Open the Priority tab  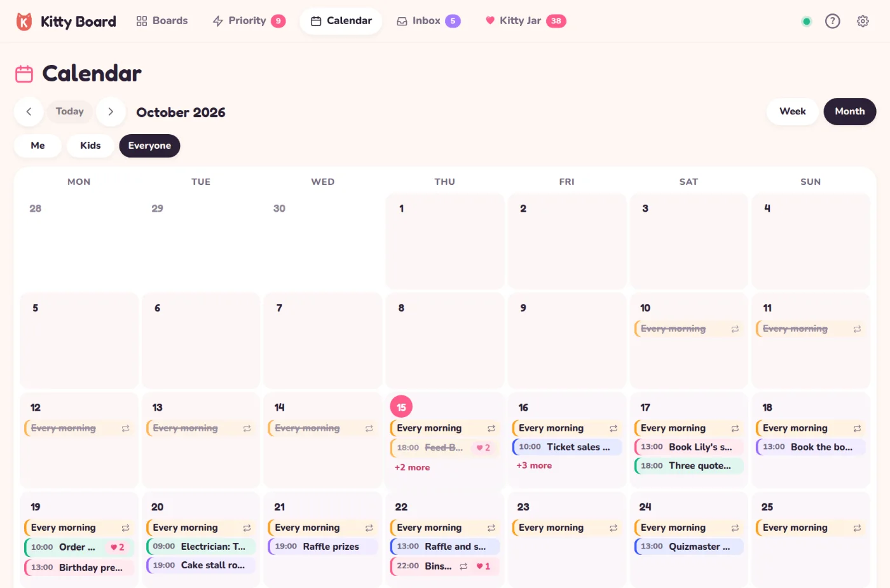(x=249, y=21)
